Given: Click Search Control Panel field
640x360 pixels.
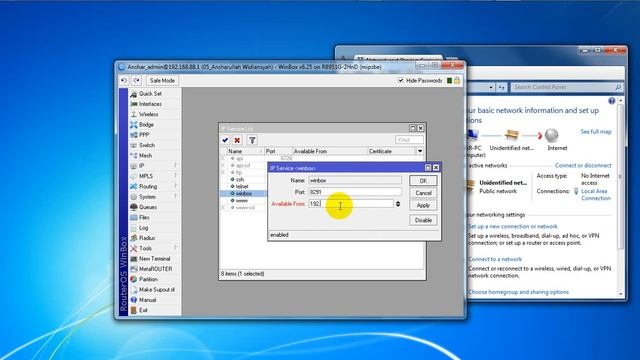Looking at the screenshot, I should pos(566,87).
